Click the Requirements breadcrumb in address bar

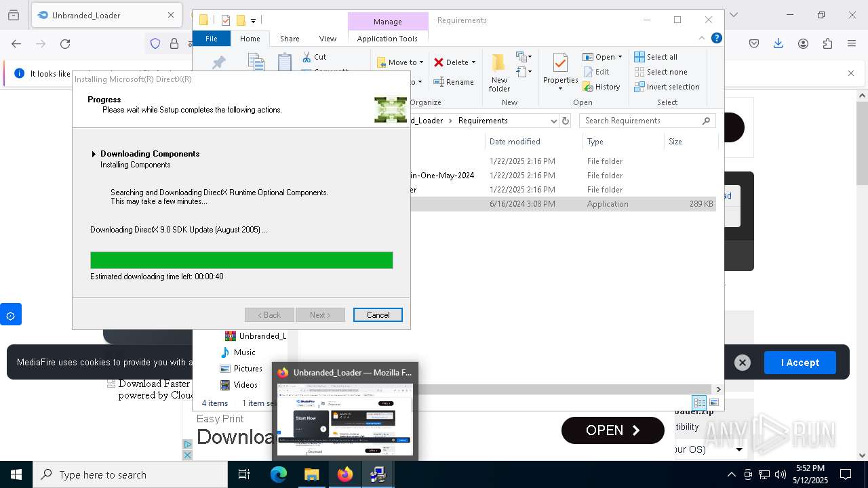[483, 121]
